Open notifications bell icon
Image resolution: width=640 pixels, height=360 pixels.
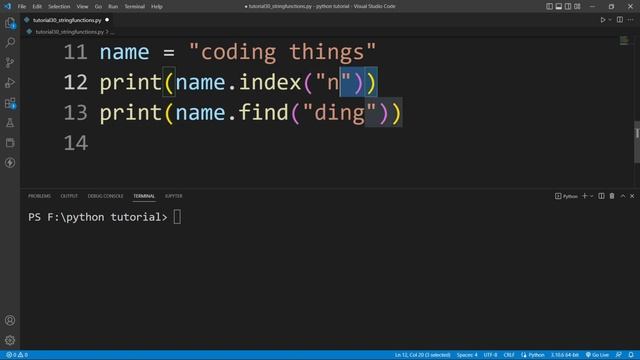(x=631, y=355)
